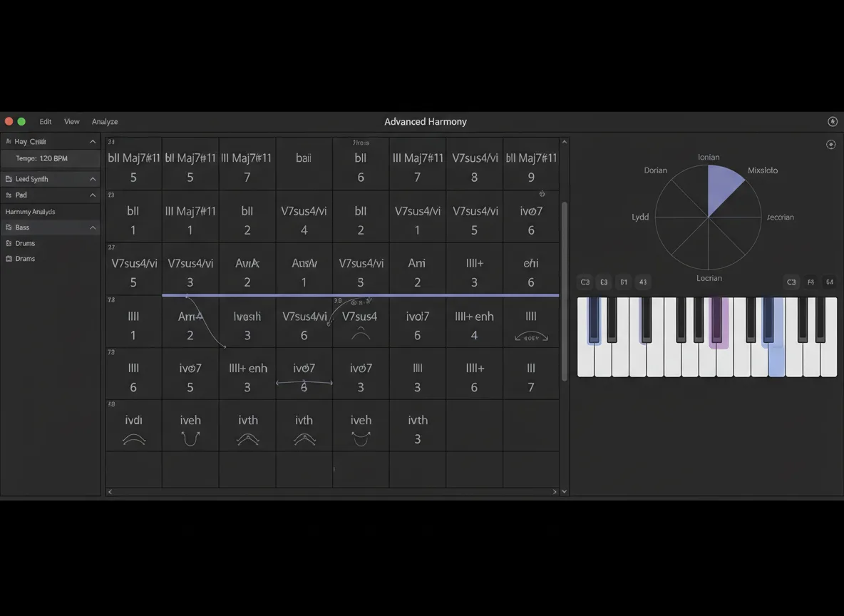Open the Analyze menu
Viewport: 844px width, 616px height.
[105, 122]
